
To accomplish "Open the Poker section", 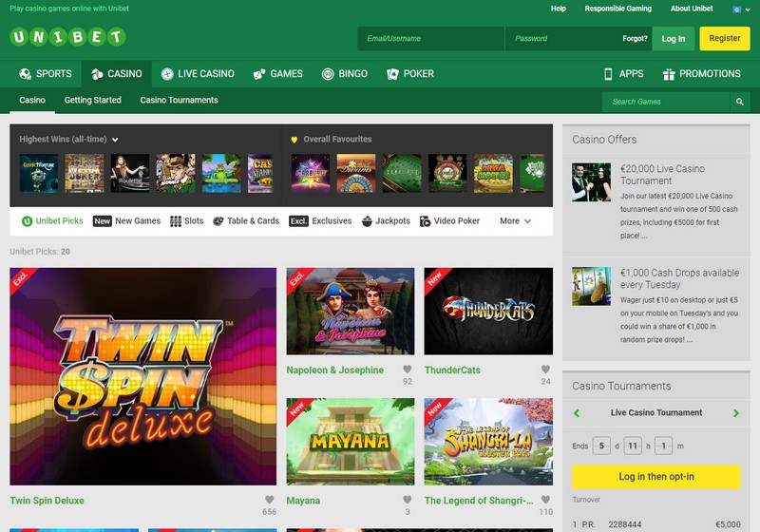I will tap(410, 74).
